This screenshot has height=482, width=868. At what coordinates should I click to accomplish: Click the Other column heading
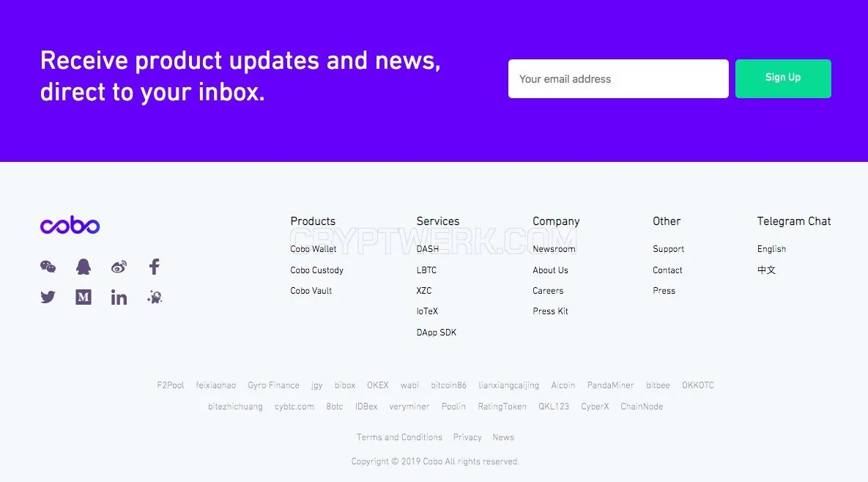click(x=667, y=220)
